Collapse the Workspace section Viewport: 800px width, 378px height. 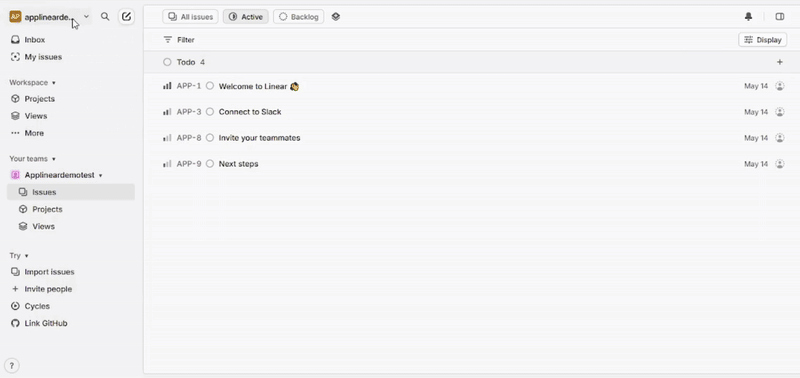33,83
